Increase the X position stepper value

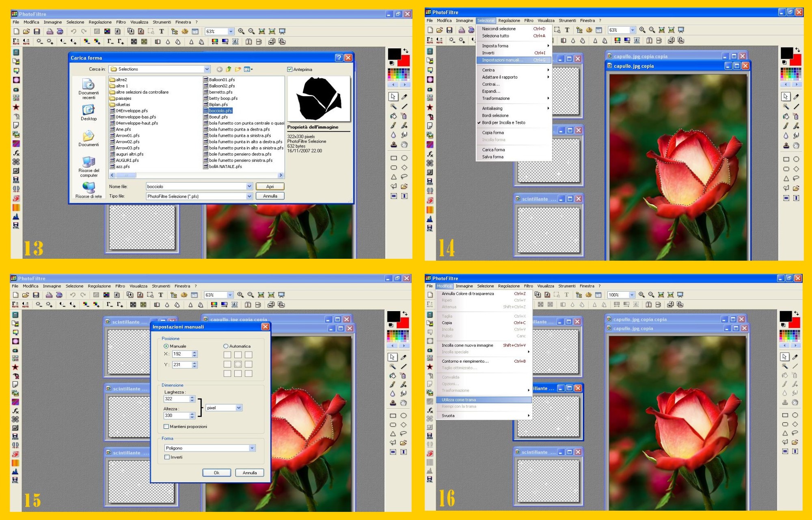(x=195, y=352)
